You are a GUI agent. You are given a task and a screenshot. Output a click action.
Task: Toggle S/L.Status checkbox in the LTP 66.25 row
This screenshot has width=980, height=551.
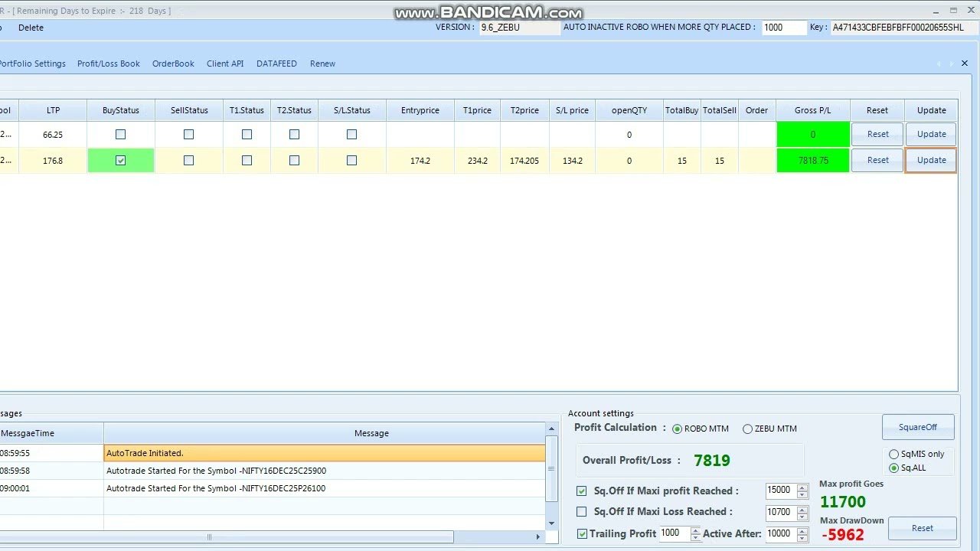[x=351, y=134]
